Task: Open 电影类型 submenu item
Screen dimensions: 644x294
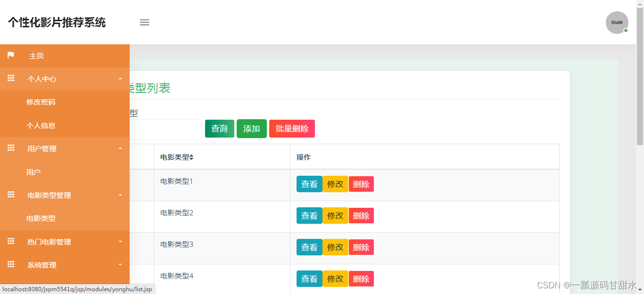Action: [41, 218]
